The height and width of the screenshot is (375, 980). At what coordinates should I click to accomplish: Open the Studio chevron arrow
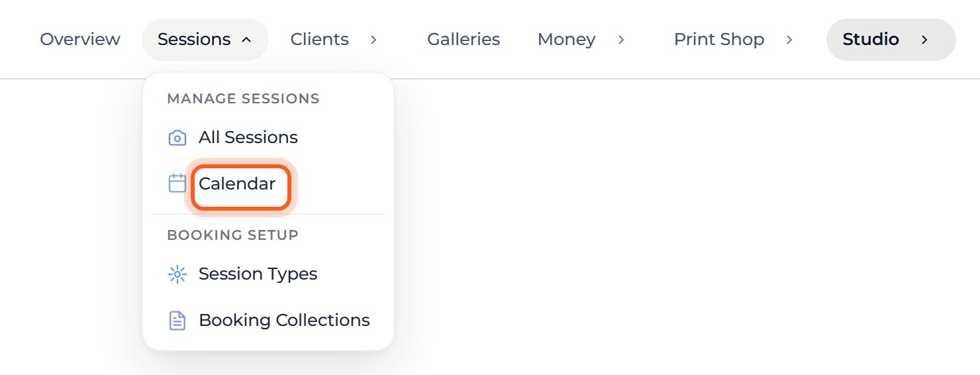pos(924,40)
